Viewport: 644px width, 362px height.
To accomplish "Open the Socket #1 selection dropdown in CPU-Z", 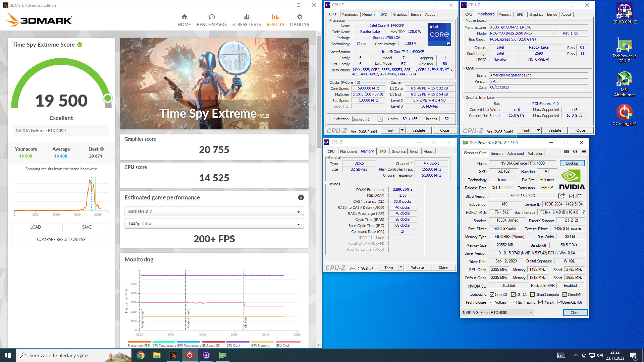I will click(367, 119).
